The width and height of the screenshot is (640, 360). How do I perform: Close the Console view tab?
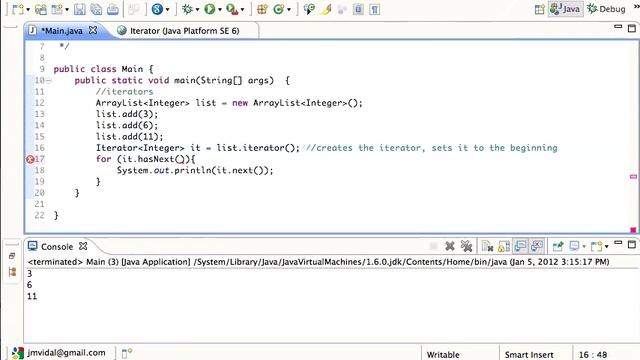pos(83,246)
